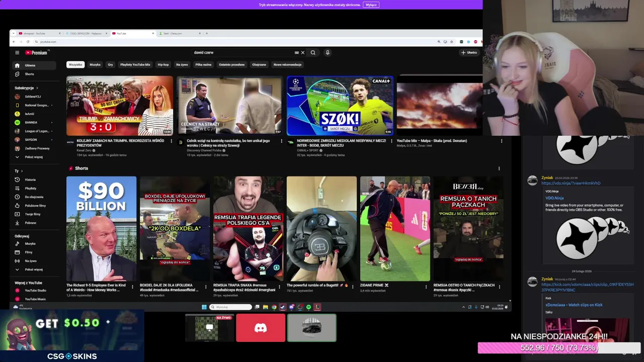Viewport: 644px width, 362px height.
Task: Select Playlisty YouTube Mix chip
Action: tap(135, 64)
